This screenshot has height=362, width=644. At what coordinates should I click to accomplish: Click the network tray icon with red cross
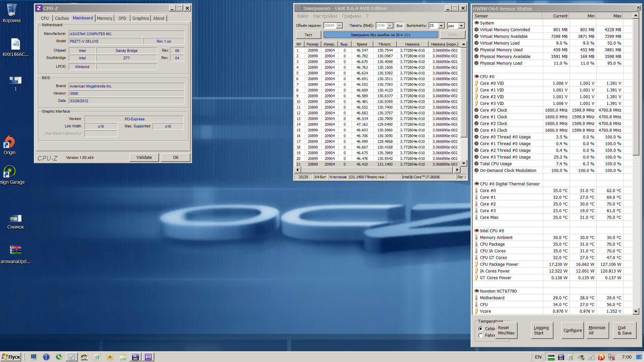click(x=611, y=357)
